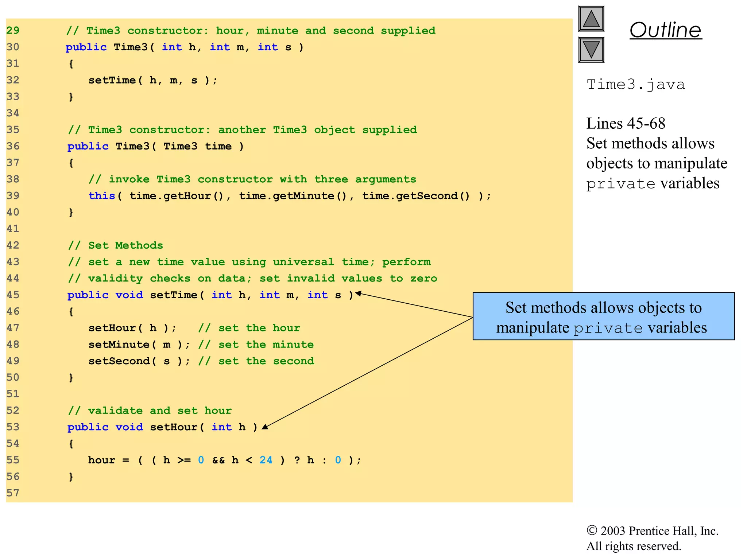
Task: Click 'setMinute( m );' on line 48
Action: [139, 345]
